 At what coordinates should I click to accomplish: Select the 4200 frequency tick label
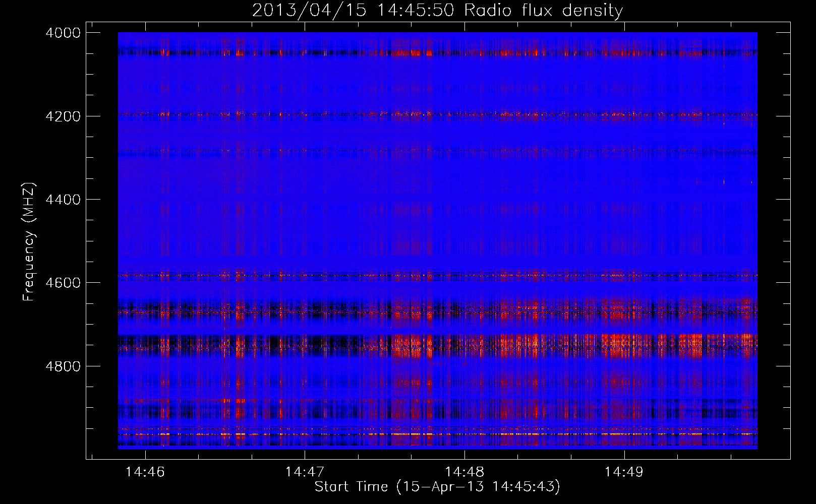(63, 116)
